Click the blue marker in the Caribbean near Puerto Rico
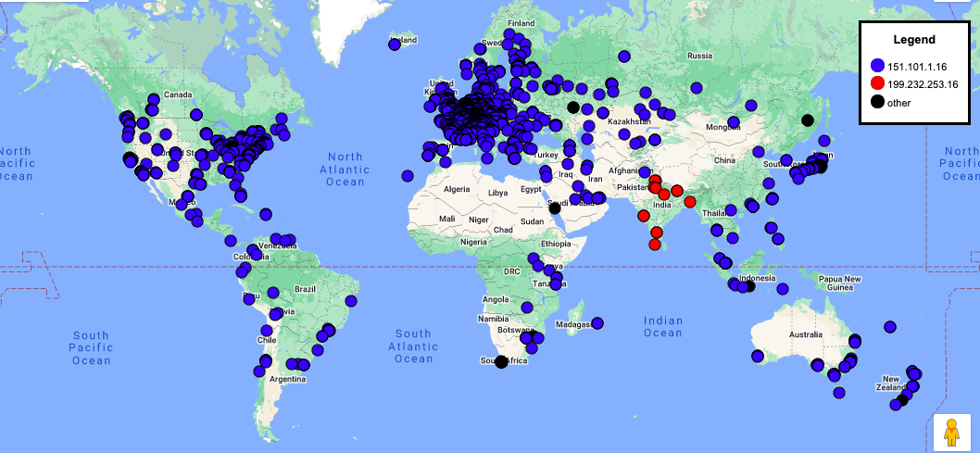The image size is (980, 453). [x=266, y=215]
